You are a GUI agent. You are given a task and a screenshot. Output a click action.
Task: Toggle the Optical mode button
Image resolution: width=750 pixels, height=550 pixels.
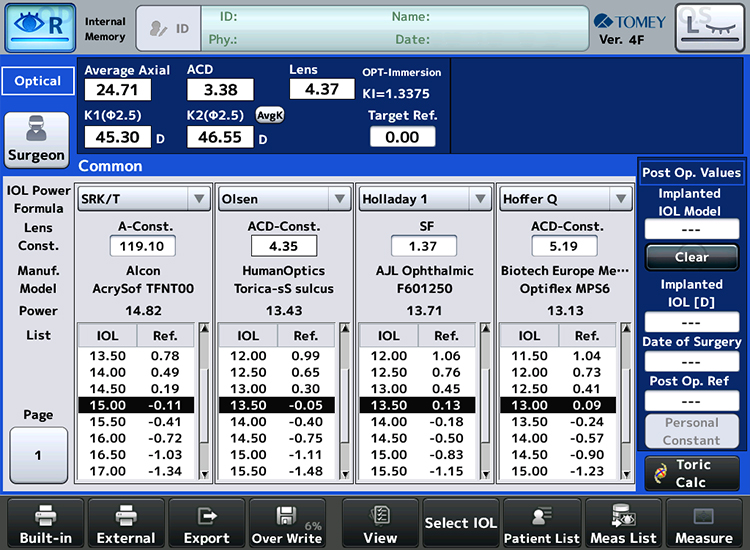pyautogui.click(x=38, y=81)
